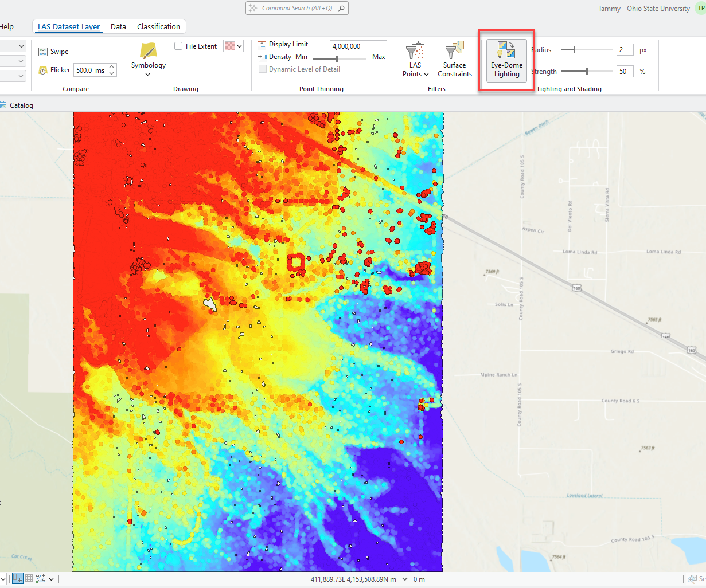Click in the Command Search box
This screenshot has width=706, height=588.
coord(297,8)
